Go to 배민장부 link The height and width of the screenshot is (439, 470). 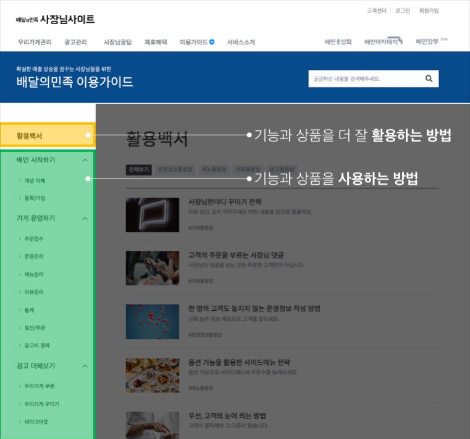pos(427,42)
